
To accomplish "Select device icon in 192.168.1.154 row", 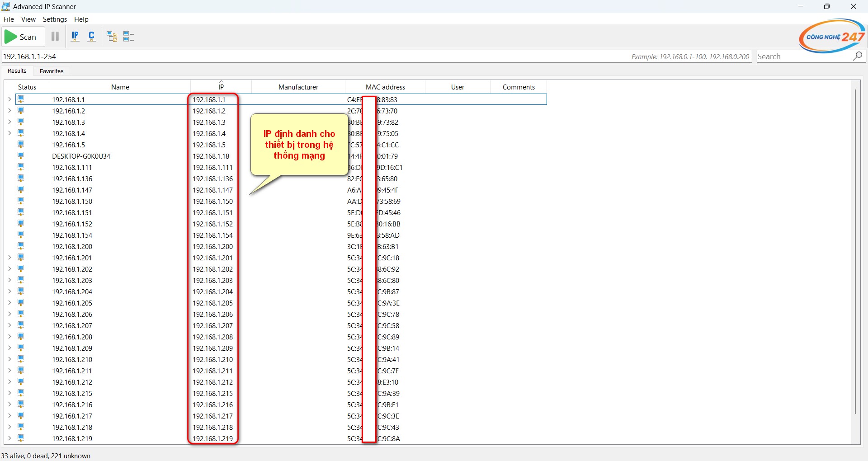I will [21, 235].
